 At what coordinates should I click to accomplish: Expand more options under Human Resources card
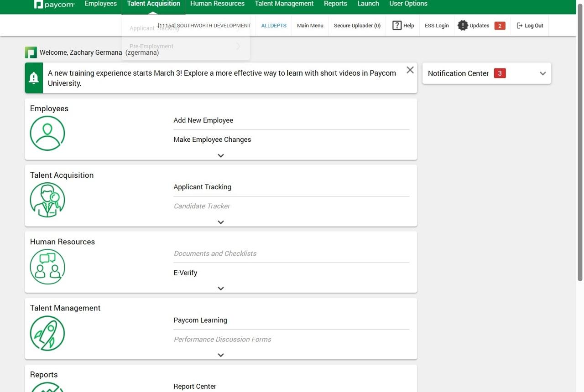tap(221, 289)
